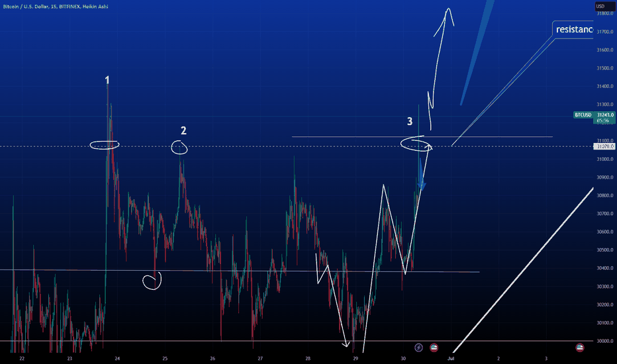Viewport: 617px width, 364px height.
Task: Click the US flag event icon right of date 3
Action: [580, 347]
